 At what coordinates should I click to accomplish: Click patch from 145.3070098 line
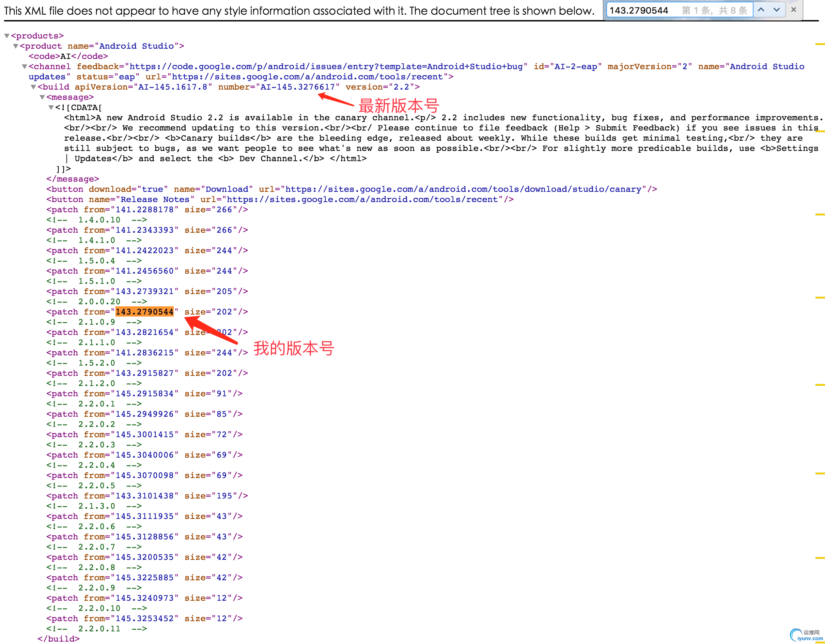click(144, 475)
